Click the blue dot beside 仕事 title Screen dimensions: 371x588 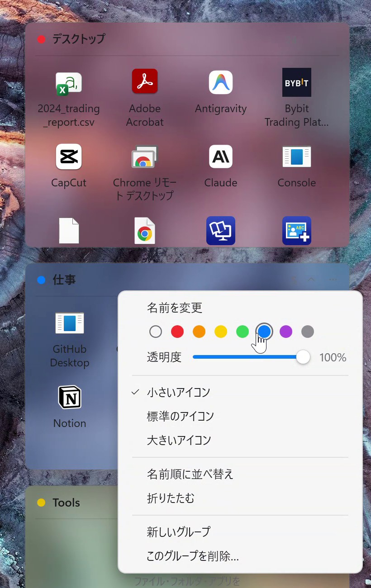tap(41, 280)
